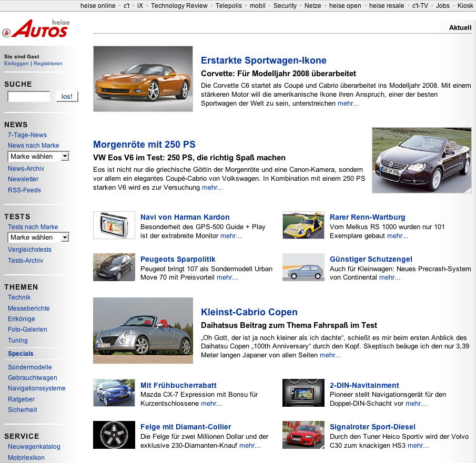Open 7-Tage-News in the sidebar

27,135
